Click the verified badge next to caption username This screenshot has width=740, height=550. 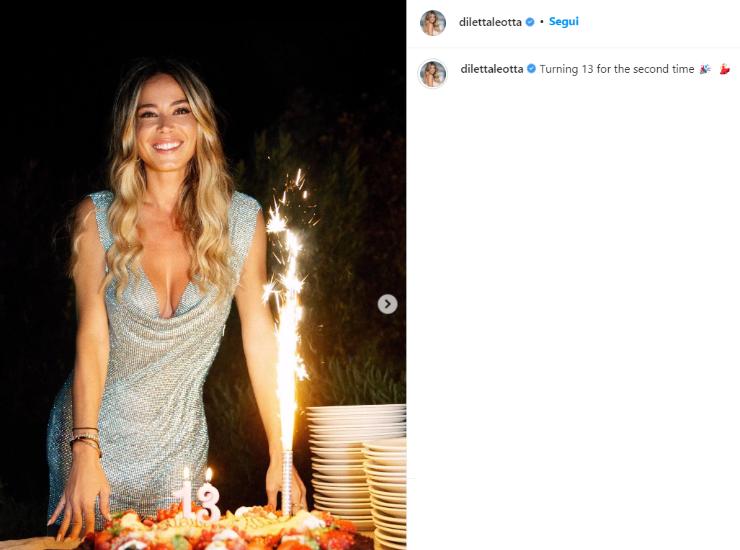tap(531, 69)
